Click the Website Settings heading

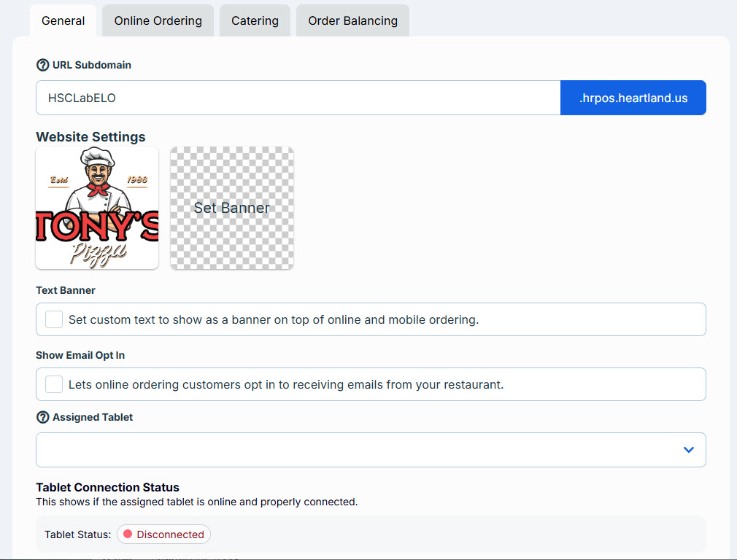[90, 136]
